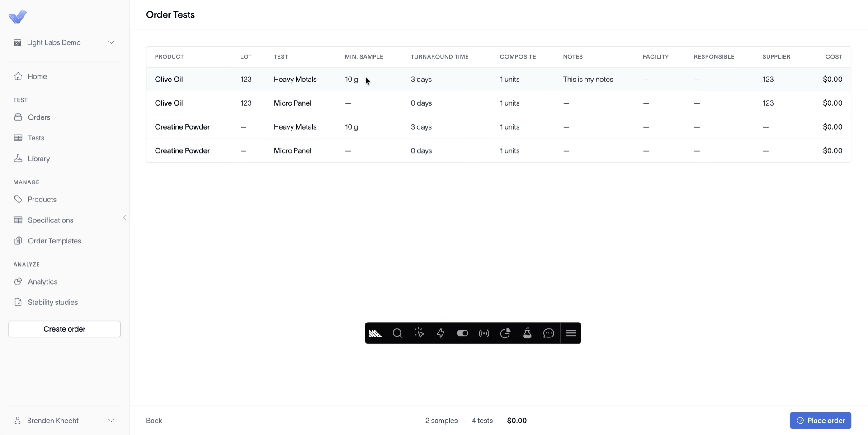Screen dimensions: 868x435
Task: Click the SUPPLIER column header
Action: point(776,57)
